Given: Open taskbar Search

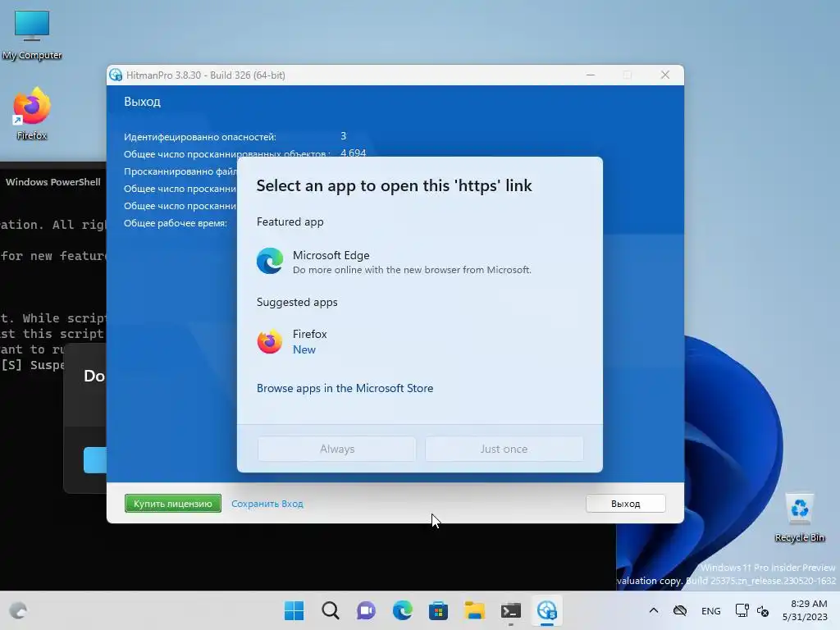Looking at the screenshot, I should [330, 610].
